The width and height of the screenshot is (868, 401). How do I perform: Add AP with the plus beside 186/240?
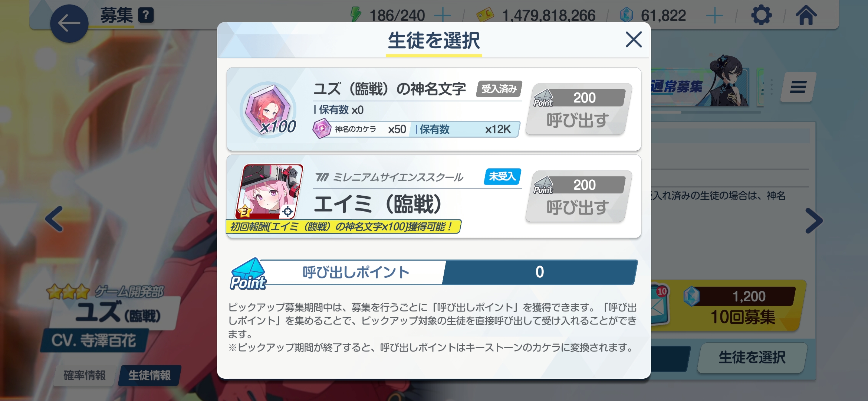443,16
